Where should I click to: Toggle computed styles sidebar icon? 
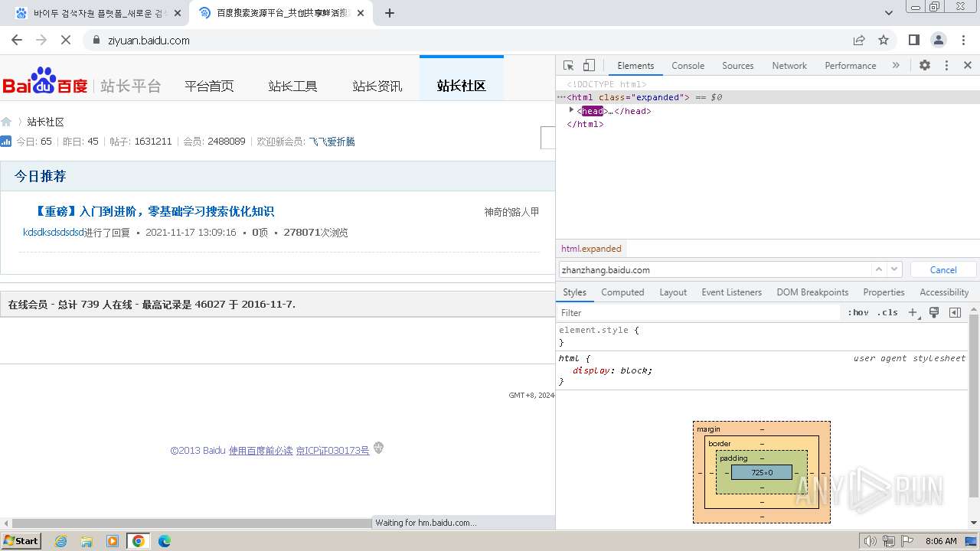(955, 312)
